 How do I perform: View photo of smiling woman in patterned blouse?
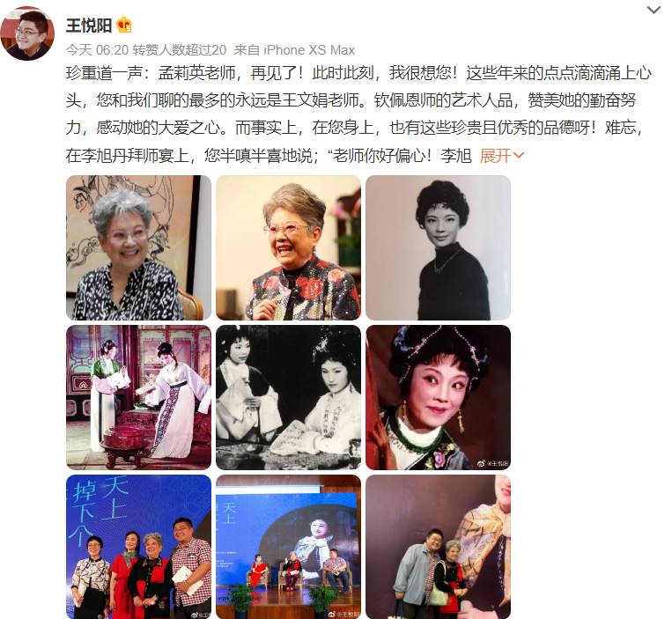138,247
